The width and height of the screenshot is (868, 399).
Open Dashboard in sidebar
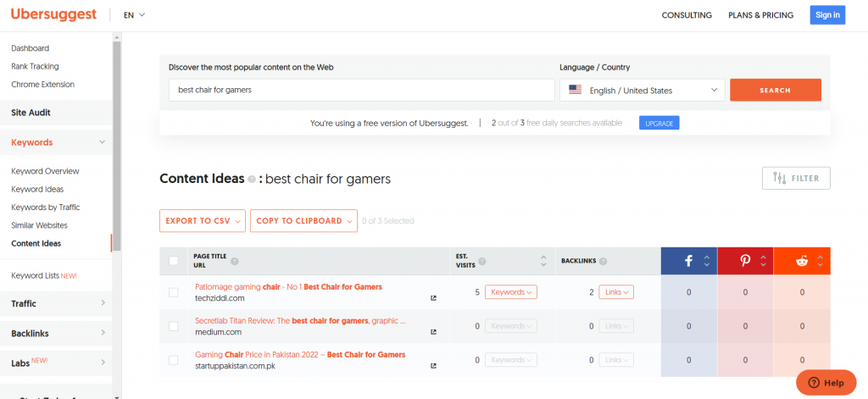[x=30, y=48]
